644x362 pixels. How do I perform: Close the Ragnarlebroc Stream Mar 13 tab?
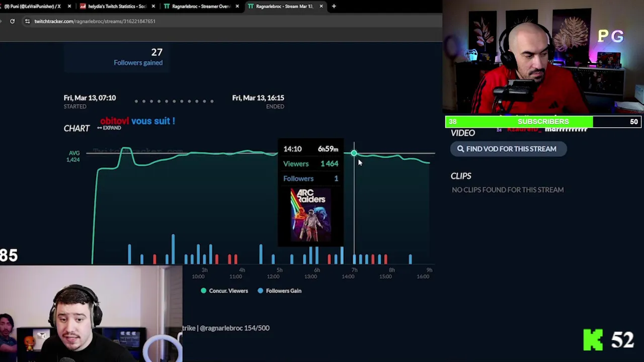point(321,7)
